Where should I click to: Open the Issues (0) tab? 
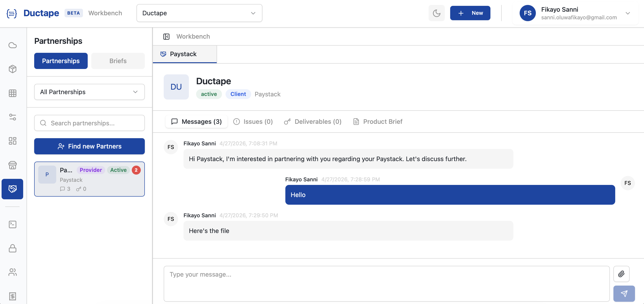pos(253,122)
